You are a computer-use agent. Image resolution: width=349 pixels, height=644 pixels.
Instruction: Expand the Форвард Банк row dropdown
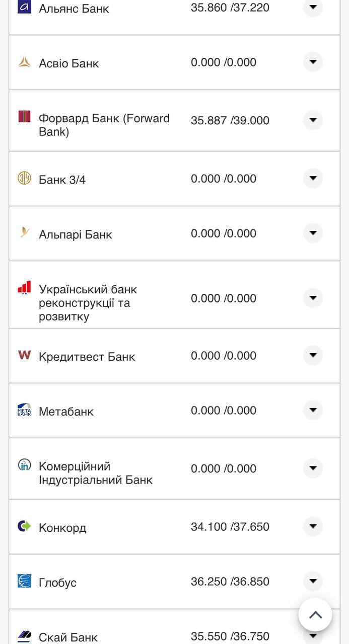(313, 120)
